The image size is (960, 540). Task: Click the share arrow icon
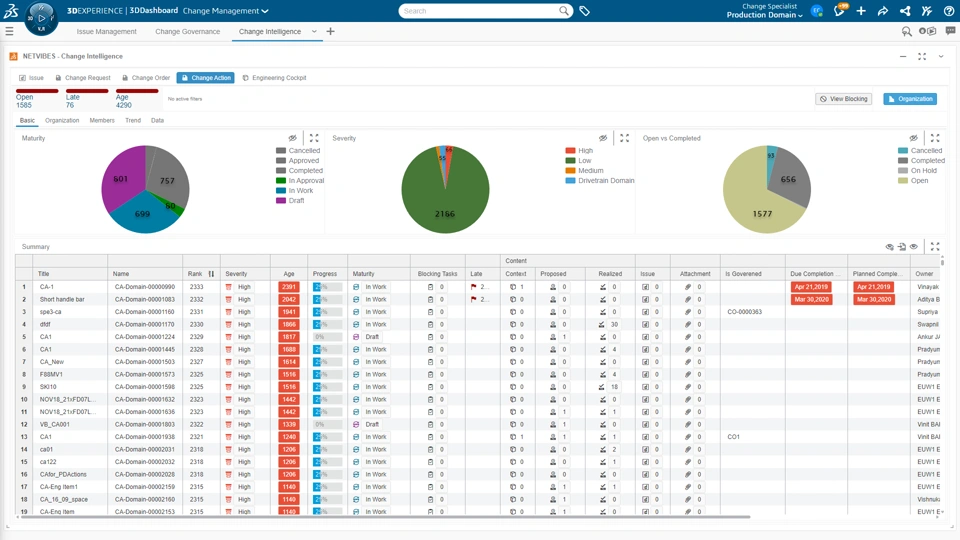pos(882,10)
